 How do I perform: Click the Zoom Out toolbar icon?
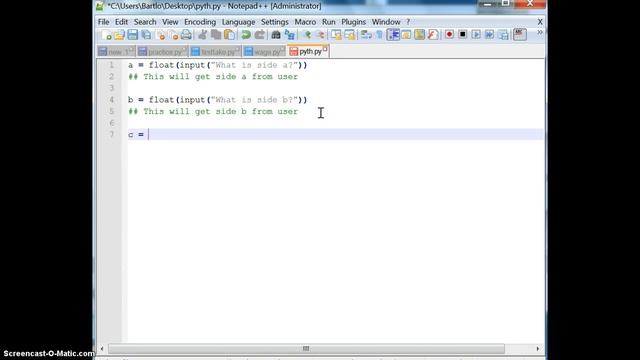(320, 35)
